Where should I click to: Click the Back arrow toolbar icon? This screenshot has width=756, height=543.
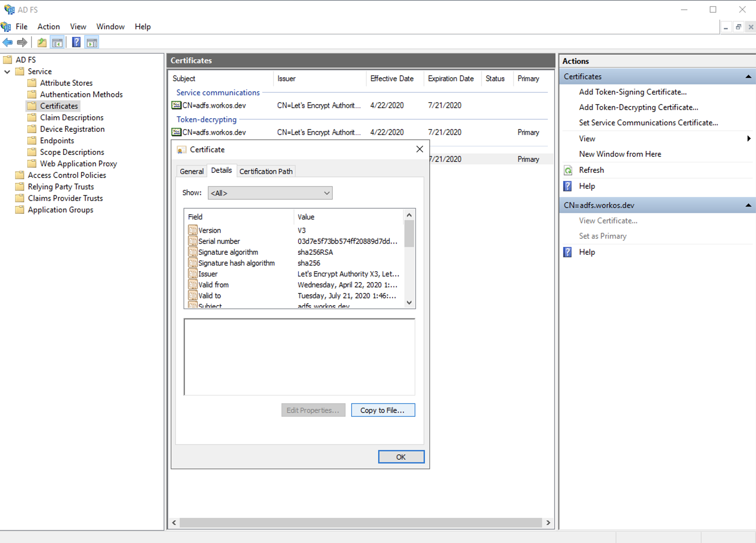tap(7, 42)
